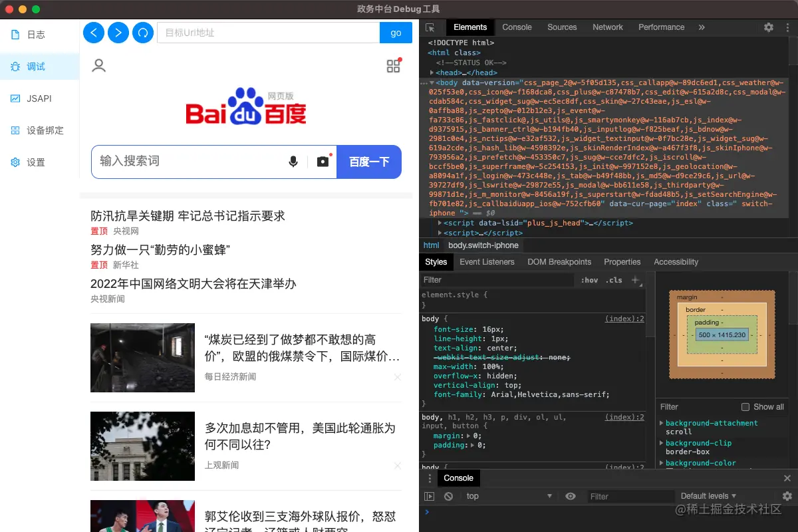Reload the page with the refresh button
This screenshot has width=798, height=532.
point(143,32)
